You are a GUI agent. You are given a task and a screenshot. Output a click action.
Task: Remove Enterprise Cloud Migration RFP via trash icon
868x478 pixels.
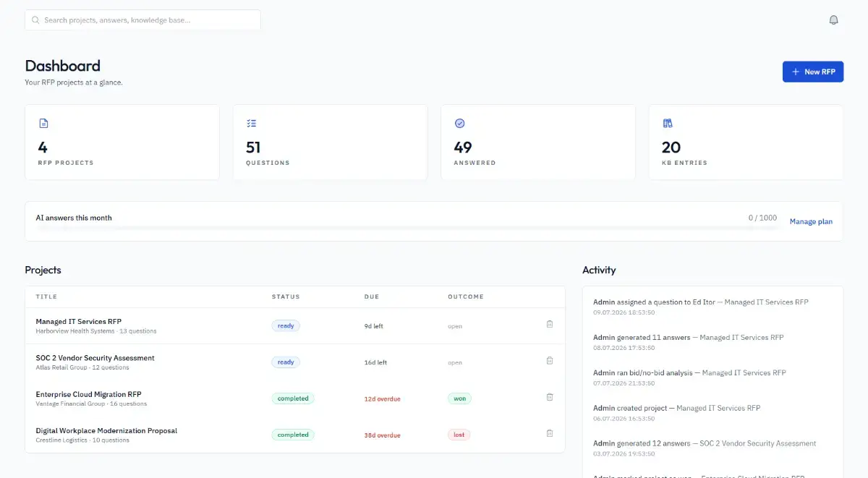click(x=549, y=397)
